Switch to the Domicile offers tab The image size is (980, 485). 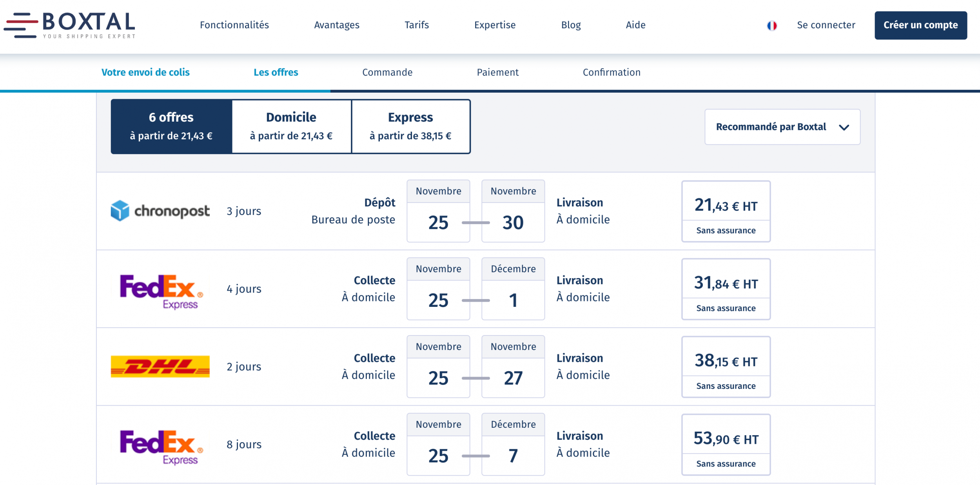(291, 126)
